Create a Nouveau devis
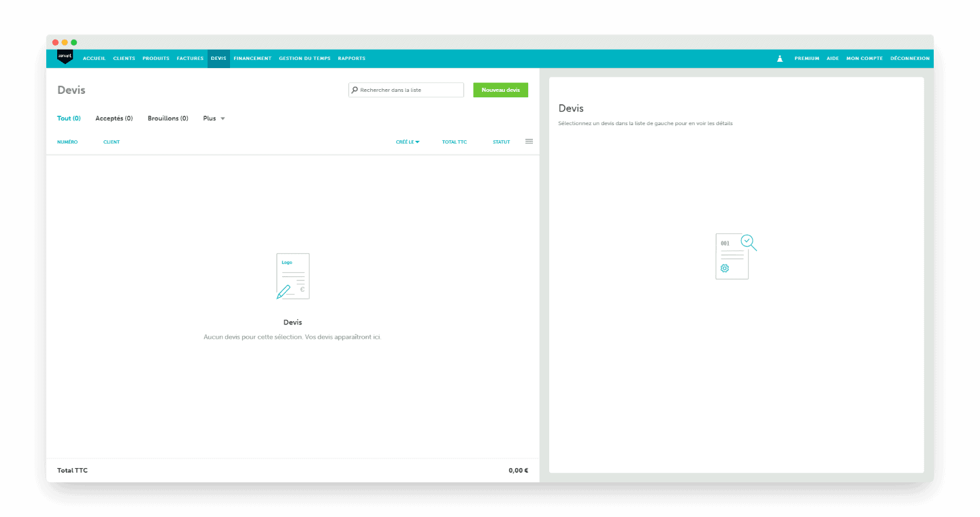Viewport: 980px width, 517px height. (x=501, y=90)
